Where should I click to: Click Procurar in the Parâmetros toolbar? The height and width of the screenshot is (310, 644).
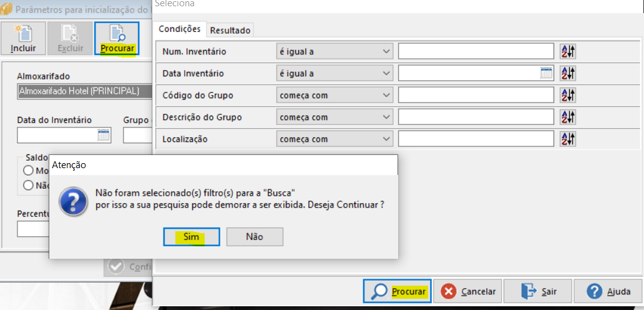(117, 38)
